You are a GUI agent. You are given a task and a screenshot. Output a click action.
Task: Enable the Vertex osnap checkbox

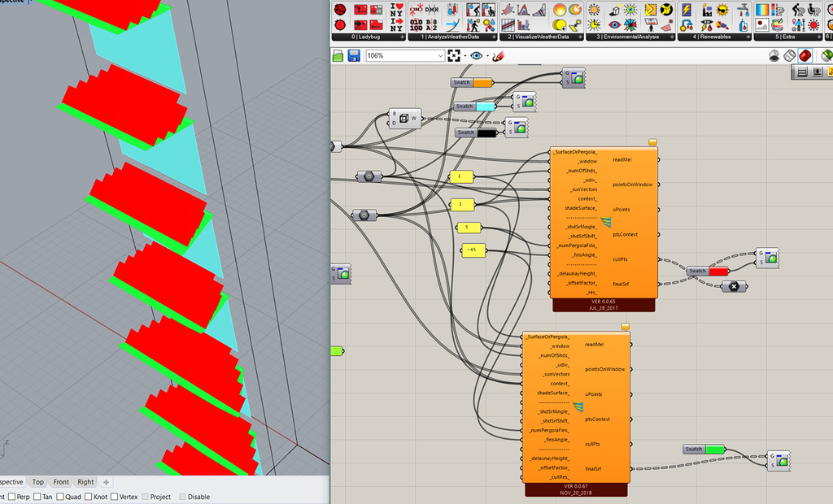114,497
